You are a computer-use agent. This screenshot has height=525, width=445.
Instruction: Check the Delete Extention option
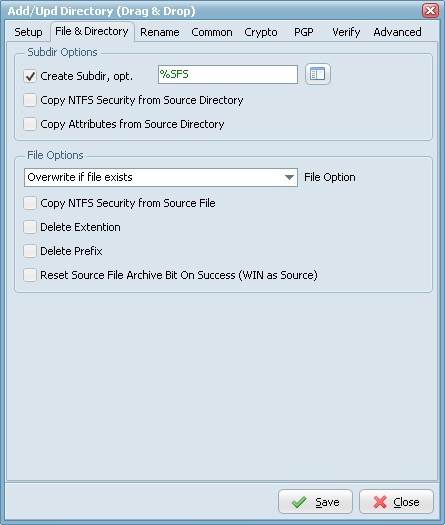30,227
